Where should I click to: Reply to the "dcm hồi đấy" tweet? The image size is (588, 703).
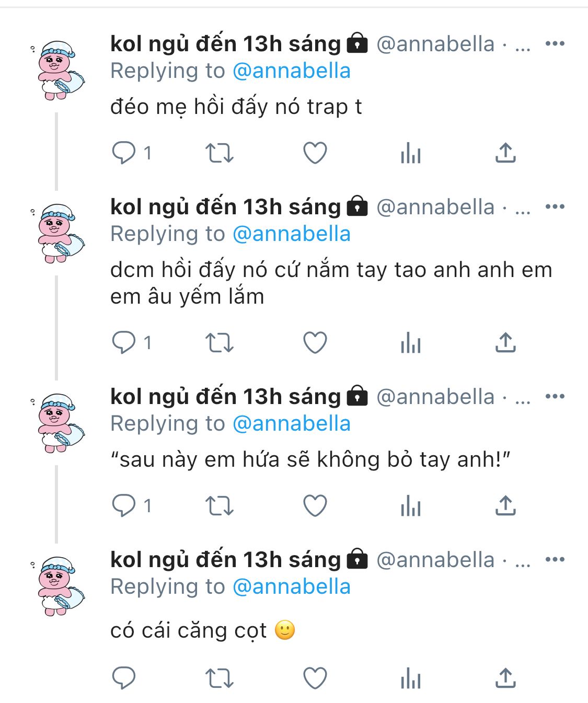(x=124, y=343)
